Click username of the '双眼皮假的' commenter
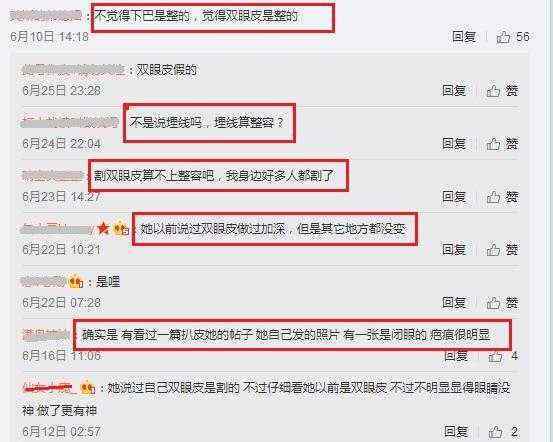The image size is (553, 442). (73, 69)
